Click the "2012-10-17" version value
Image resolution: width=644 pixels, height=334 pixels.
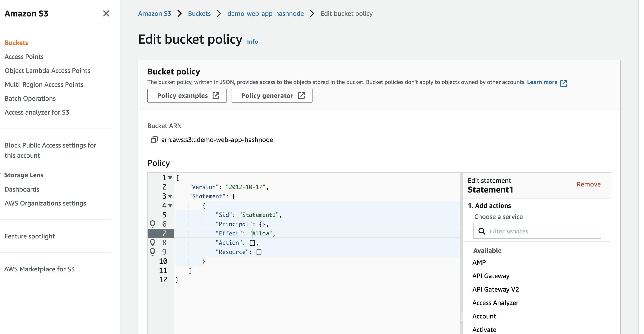(245, 187)
